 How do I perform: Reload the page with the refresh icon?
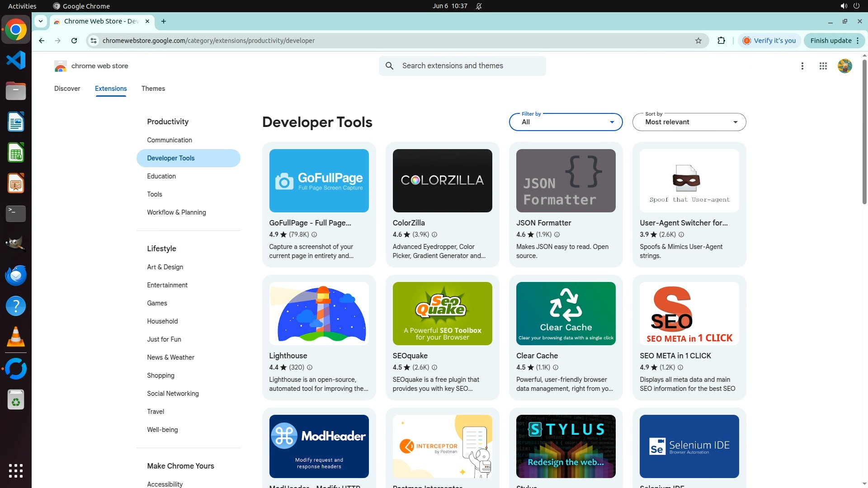coord(74,41)
